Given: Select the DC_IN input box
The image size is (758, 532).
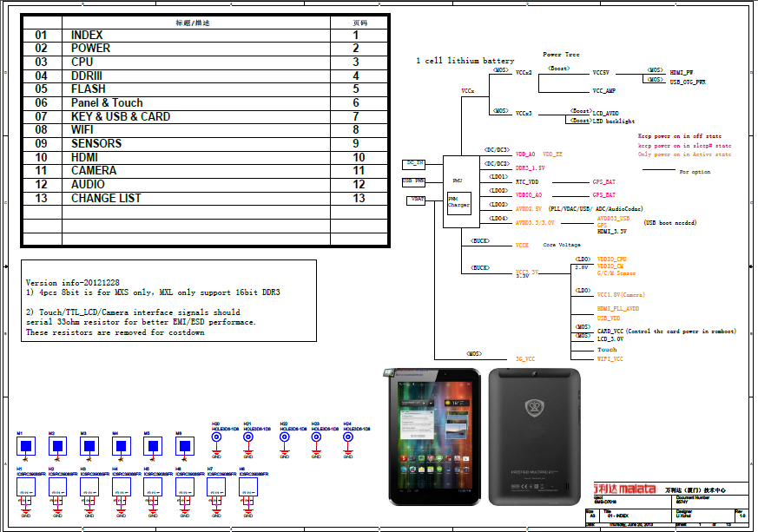Looking at the screenshot, I should point(414,163).
